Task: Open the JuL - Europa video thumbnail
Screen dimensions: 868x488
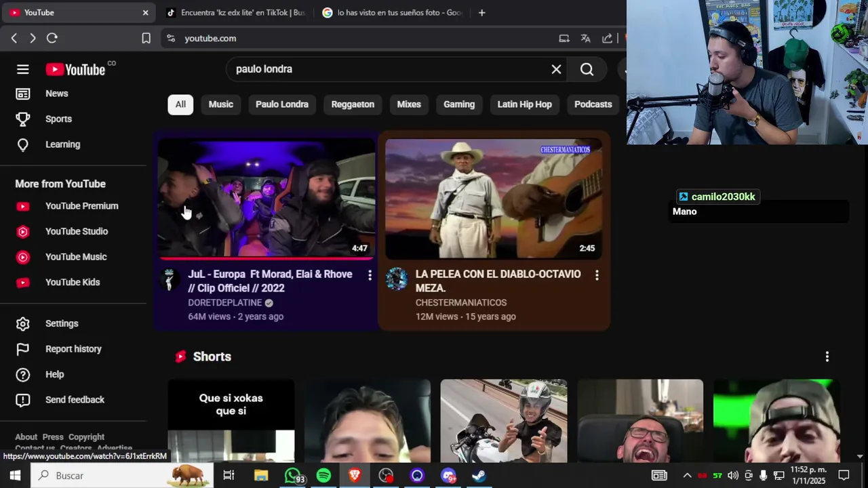Action: tap(267, 199)
